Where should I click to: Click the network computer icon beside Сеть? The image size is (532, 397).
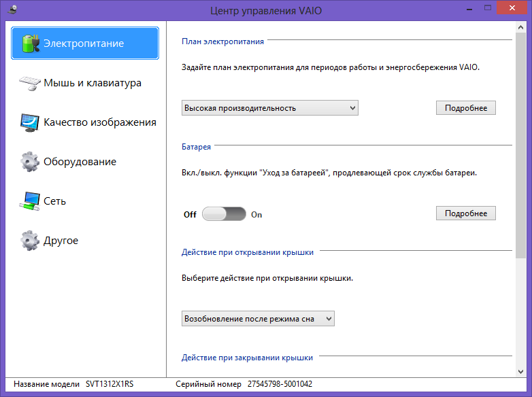pos(30,201)
